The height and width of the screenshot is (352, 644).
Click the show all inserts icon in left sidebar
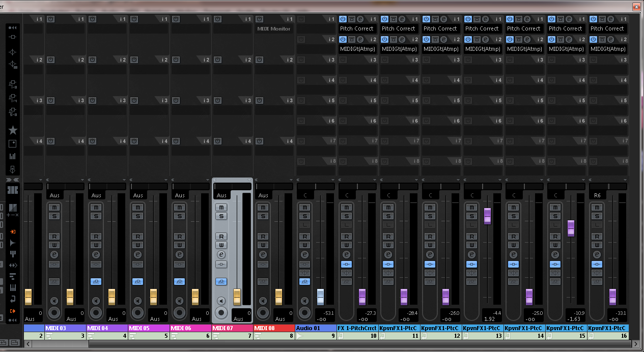[x=13, y=37]
